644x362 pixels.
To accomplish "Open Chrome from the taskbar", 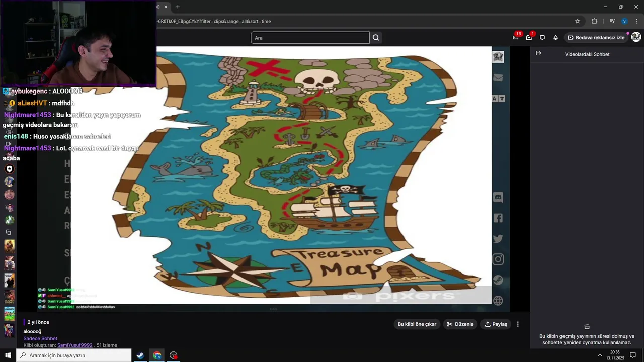I will (157, 355).
